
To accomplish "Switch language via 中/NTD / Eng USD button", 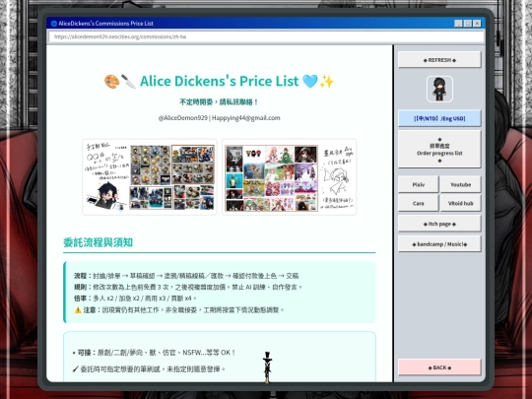I will pyautogui.click(x=439, y=118).
